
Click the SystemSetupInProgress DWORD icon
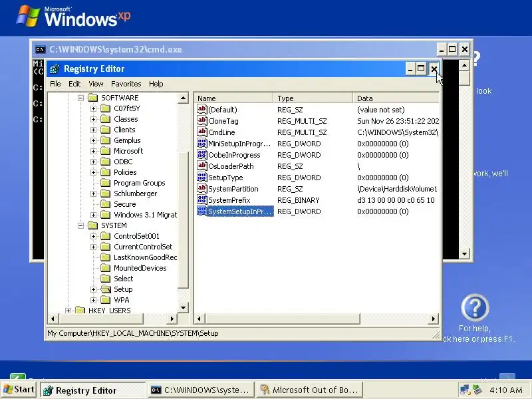click(x=202, y=211)
